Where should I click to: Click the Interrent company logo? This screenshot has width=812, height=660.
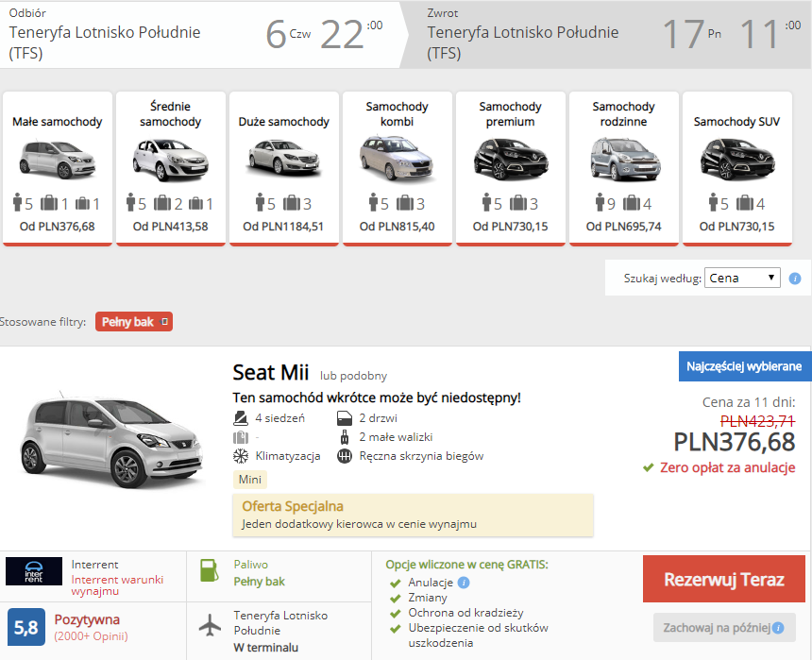click(x=34, y=571)
